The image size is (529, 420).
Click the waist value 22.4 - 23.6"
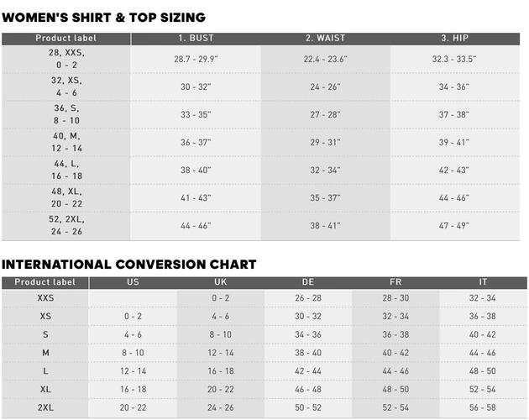325,60
